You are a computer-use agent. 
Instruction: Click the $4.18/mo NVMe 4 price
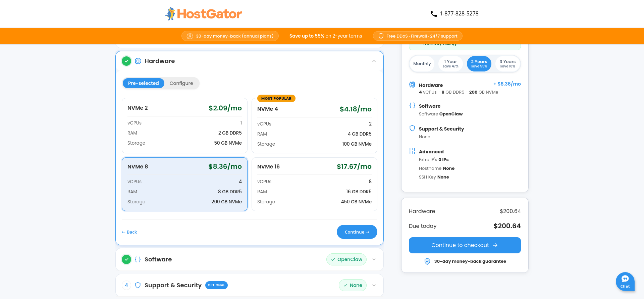[x=356, y=109]
